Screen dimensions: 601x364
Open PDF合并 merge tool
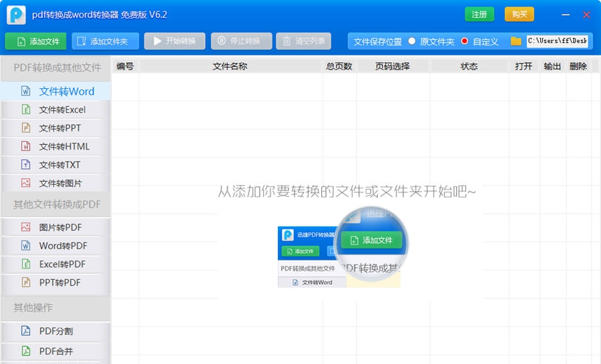click(x=56, y=351)
